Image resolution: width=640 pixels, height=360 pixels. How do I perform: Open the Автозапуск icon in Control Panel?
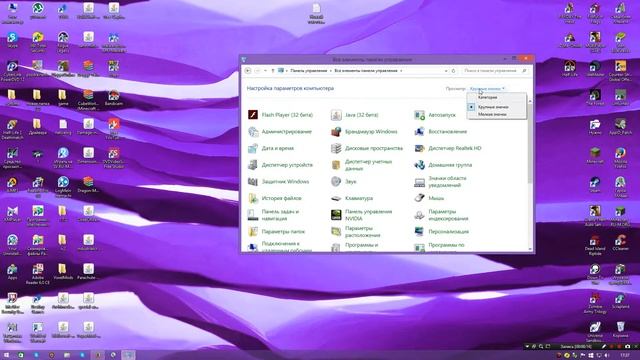coord(419,115)
